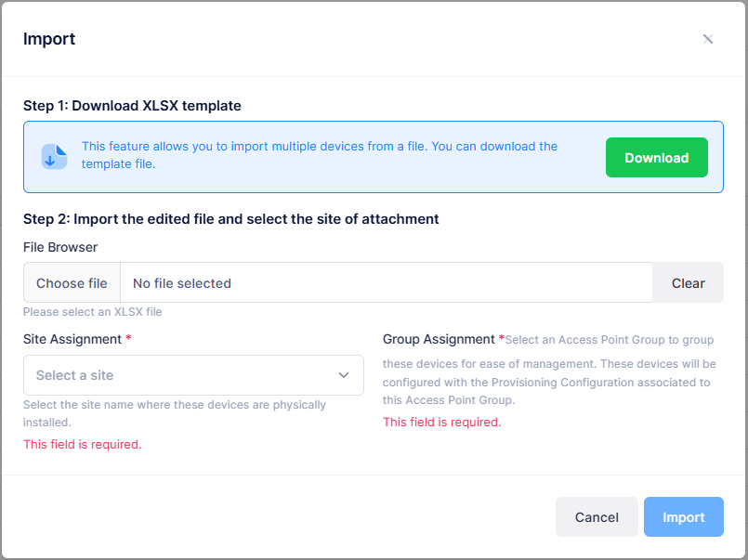This screenshot has width=748, height=560.
Task: Click the Import dialog title
Action: [49, 39]
